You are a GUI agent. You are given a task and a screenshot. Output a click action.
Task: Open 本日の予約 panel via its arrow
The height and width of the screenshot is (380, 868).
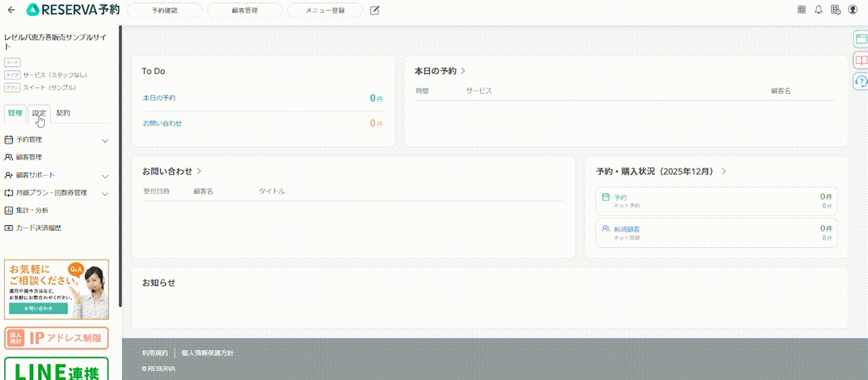462,71
